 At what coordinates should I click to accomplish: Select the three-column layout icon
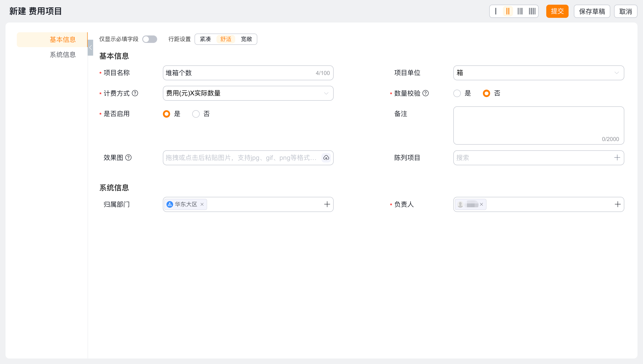[x=520, y=11]
